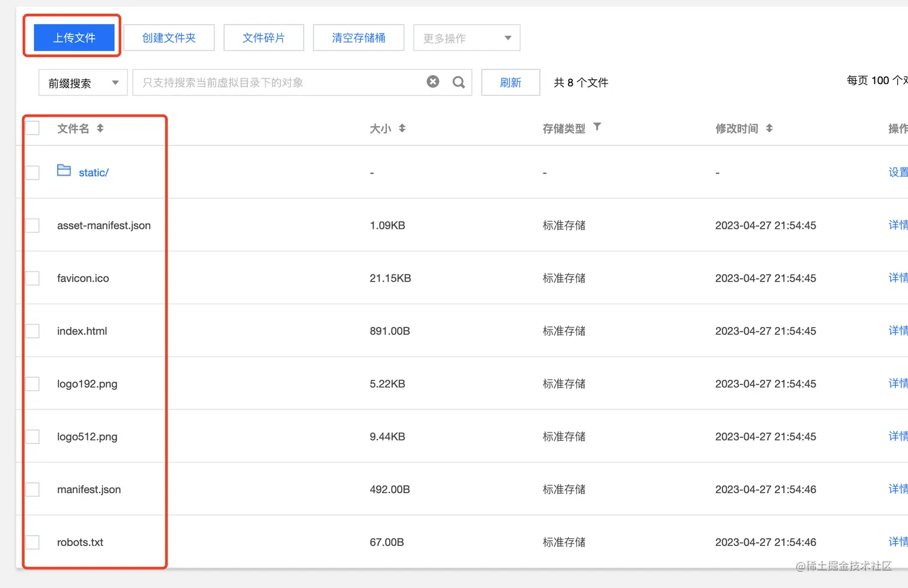Expand the 更多操作 dropdown
This screenshot has width=908, height=588.
coord(467,38)
